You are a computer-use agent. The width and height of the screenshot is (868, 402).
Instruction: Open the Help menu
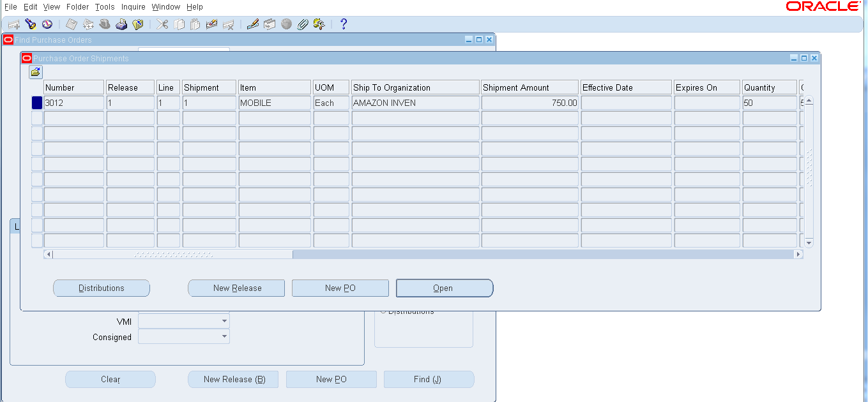coord(195,7)
